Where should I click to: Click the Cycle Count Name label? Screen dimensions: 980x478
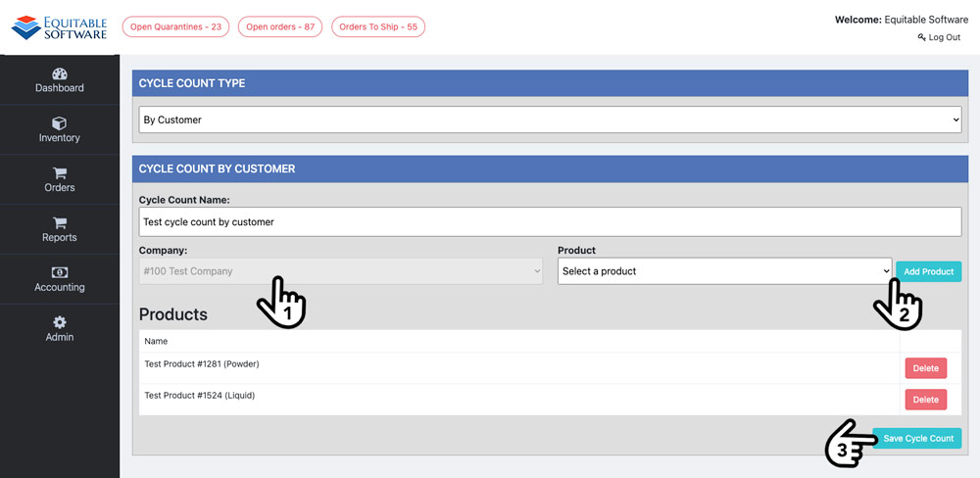[x=184, y=200]
